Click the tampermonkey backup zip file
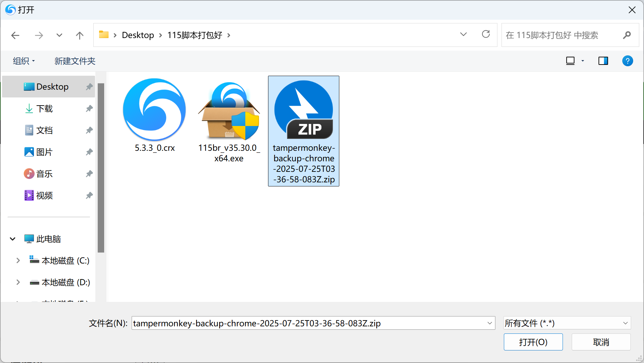This screenshot has height=363, width=644. pyautogui.click(x=303, y=131)
